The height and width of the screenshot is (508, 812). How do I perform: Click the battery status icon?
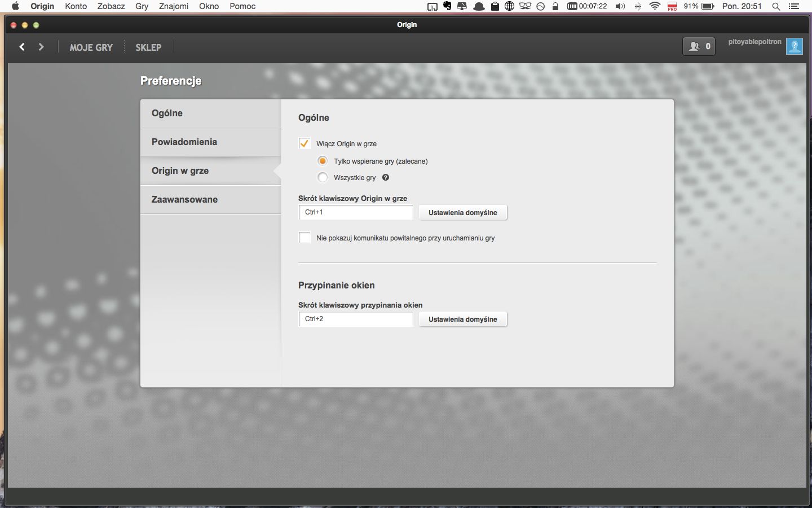pyautogui.click(x=708, y=6)
